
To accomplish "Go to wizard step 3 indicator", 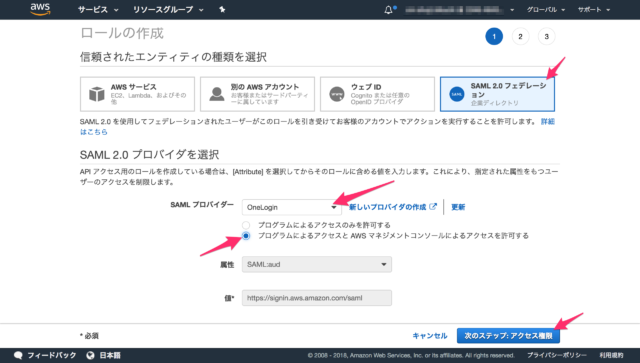I will pyautogui.click(x=546, y=36).
